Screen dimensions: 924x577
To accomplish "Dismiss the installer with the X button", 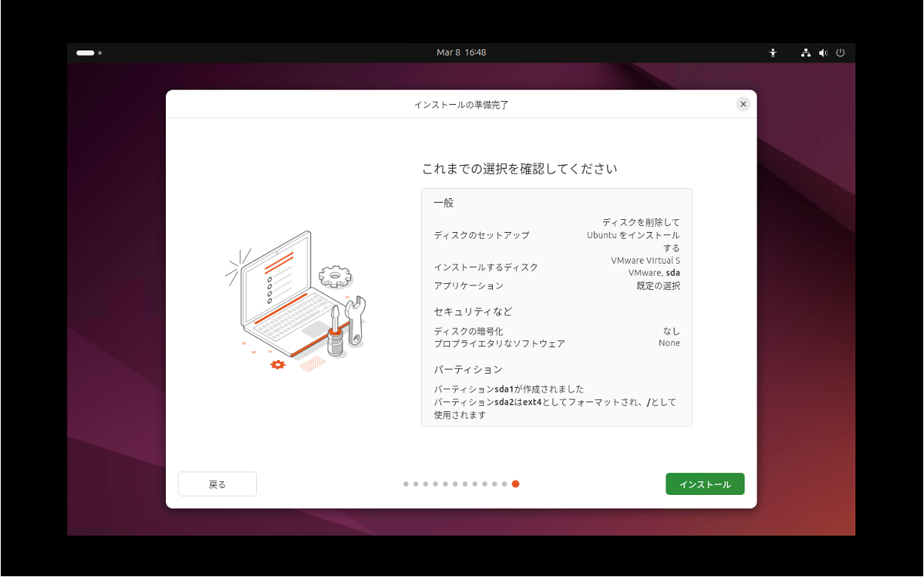I will coord(743,104).
